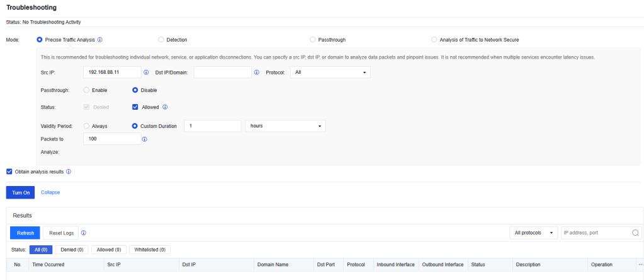Click info icon next to Src IP field

(x=146, y=73)
